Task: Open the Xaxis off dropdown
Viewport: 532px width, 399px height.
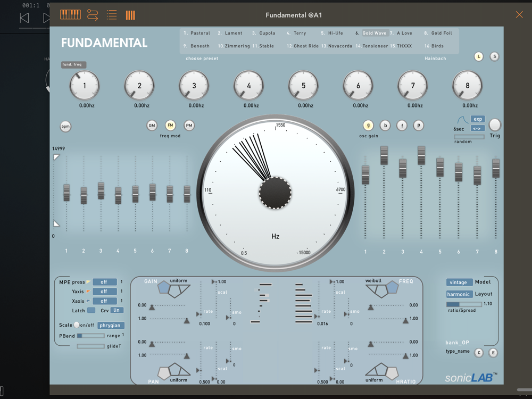Action: tap(104, 301)
